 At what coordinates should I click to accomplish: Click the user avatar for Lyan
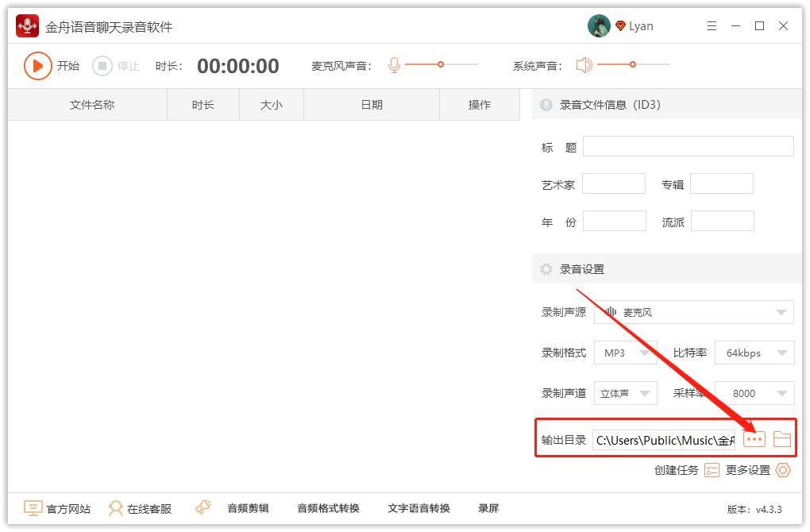pos(599,26)
